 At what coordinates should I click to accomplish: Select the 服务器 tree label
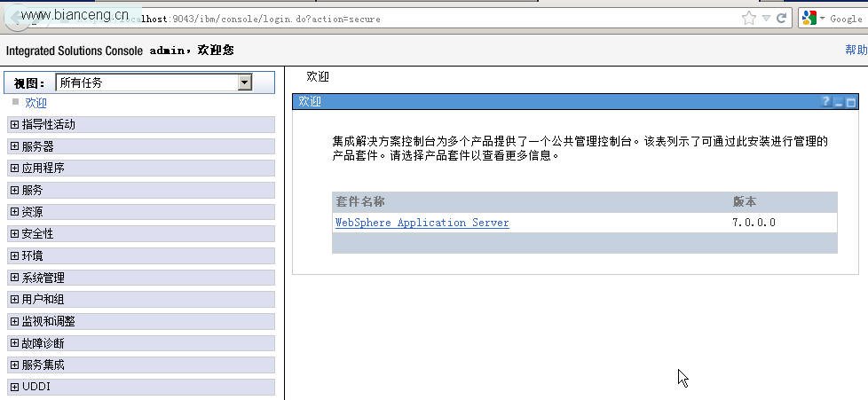point(37,146)
